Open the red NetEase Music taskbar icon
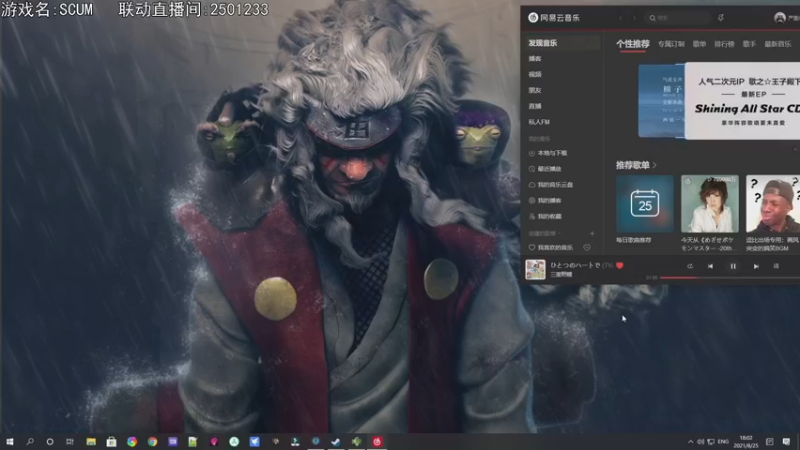 click(x=377, y=442)
